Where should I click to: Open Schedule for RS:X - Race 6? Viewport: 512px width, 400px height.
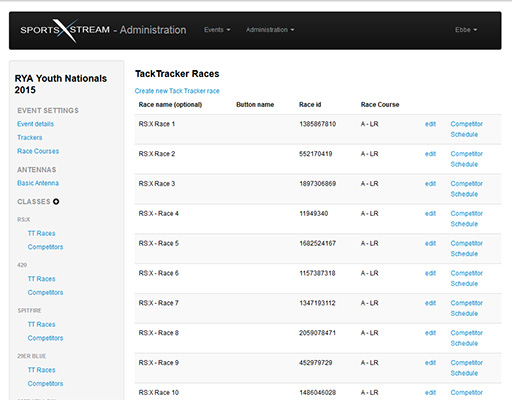pos(464,284)
